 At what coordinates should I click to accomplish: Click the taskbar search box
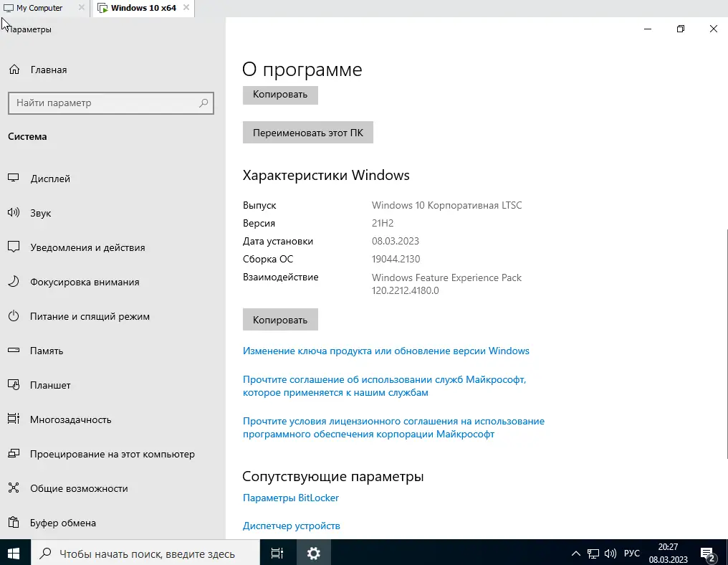pyautogui.click(x=145, y=553)
